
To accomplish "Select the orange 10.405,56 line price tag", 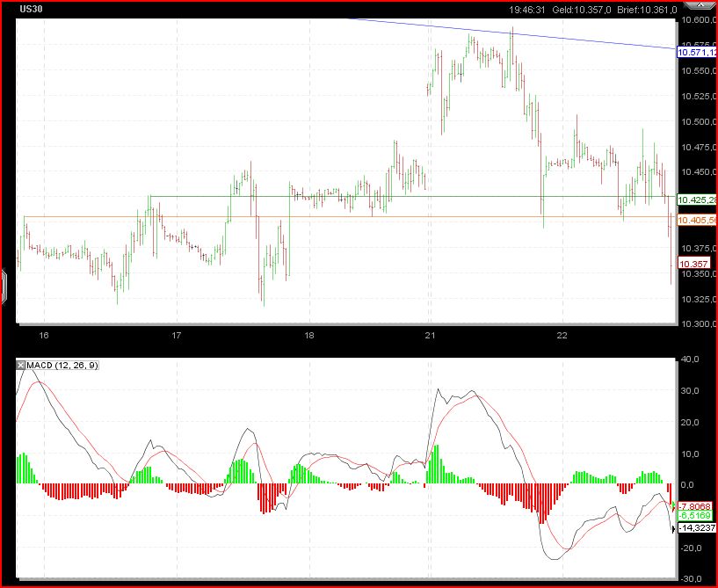I will click(x=697, y=221).
